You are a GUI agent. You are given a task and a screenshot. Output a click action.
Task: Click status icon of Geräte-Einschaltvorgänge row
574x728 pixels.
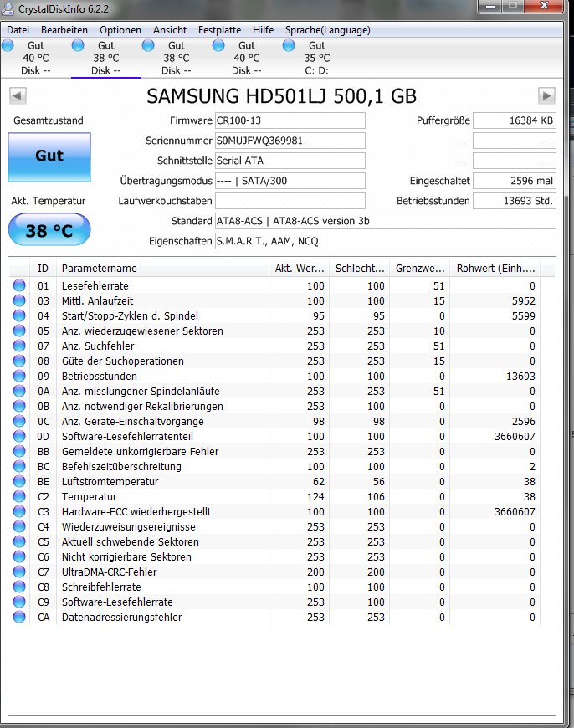coord(19,421)
